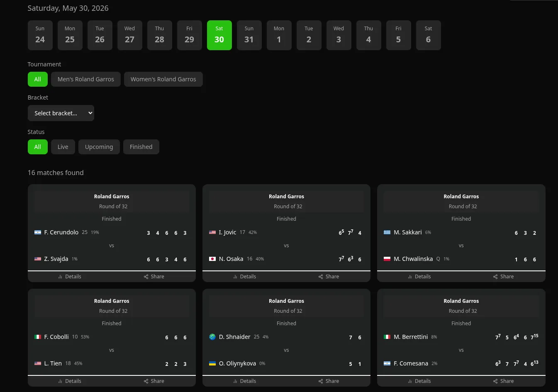Click Italy flag next to M. Berrettini

coord(387,337)
